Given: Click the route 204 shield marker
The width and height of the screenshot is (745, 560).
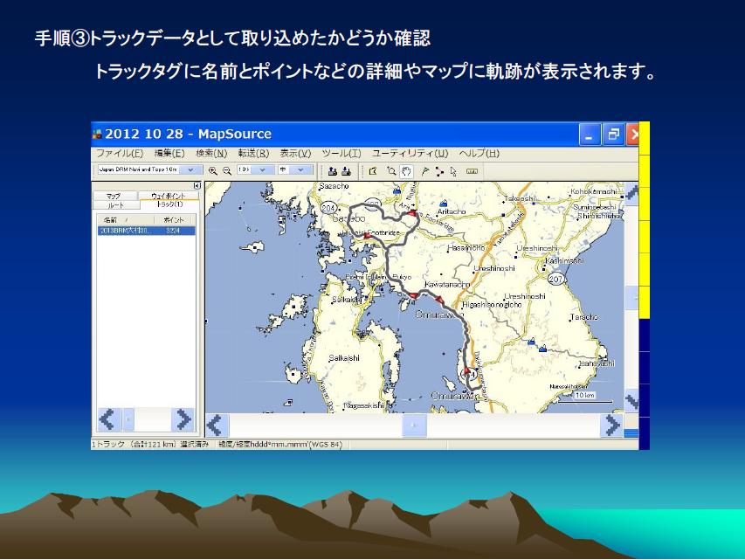Looking at the screenshot, I should click(x=328, y=208).
